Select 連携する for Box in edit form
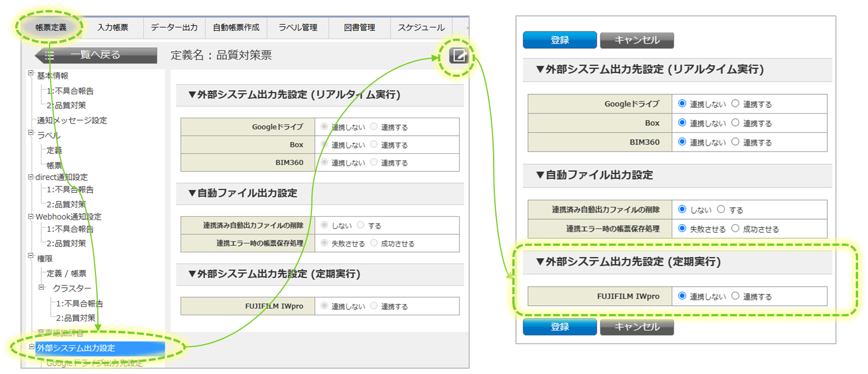 point(735,123)
